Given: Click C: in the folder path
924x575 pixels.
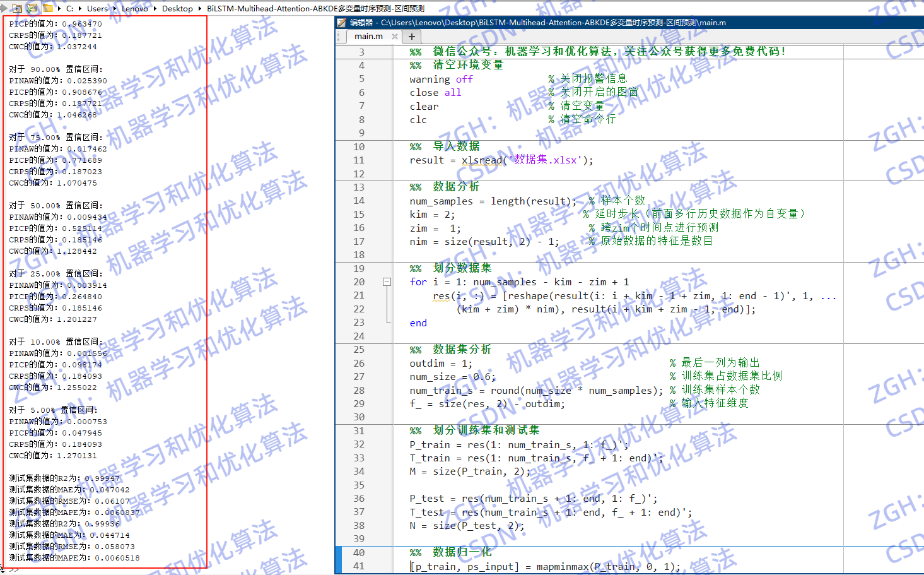Looking at the screenshot, I should pos(70,9).
